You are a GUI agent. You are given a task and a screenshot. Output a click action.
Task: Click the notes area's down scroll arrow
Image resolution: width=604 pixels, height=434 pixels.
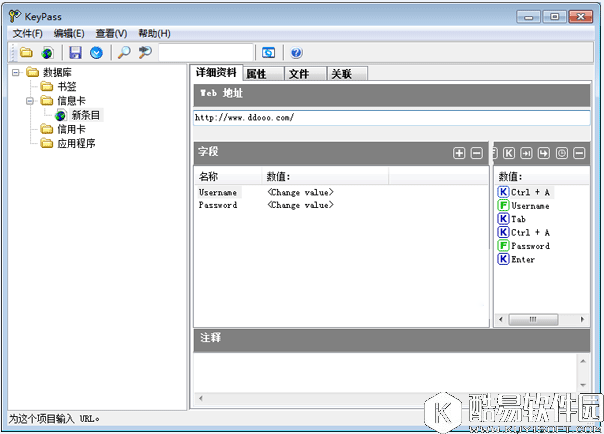583,385
